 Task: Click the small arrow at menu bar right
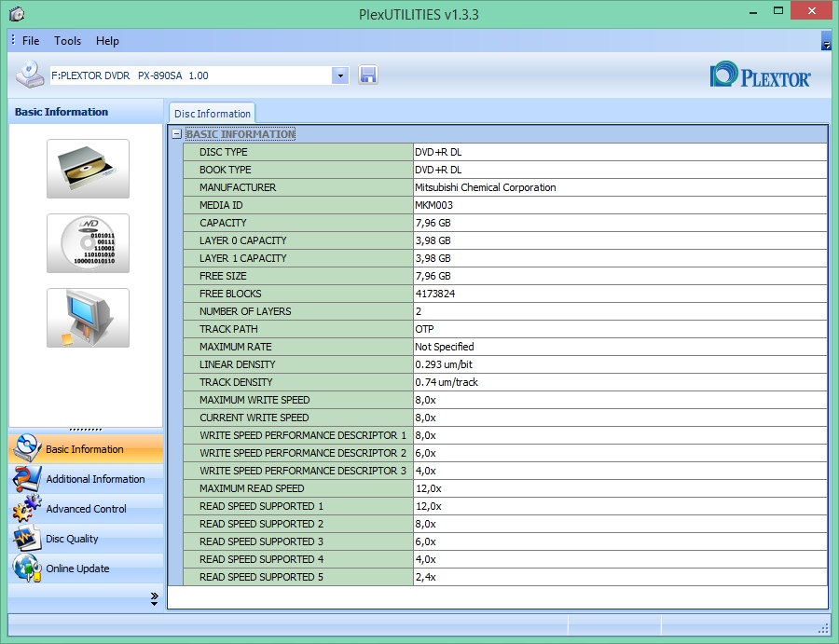click(x=826, y=43)
